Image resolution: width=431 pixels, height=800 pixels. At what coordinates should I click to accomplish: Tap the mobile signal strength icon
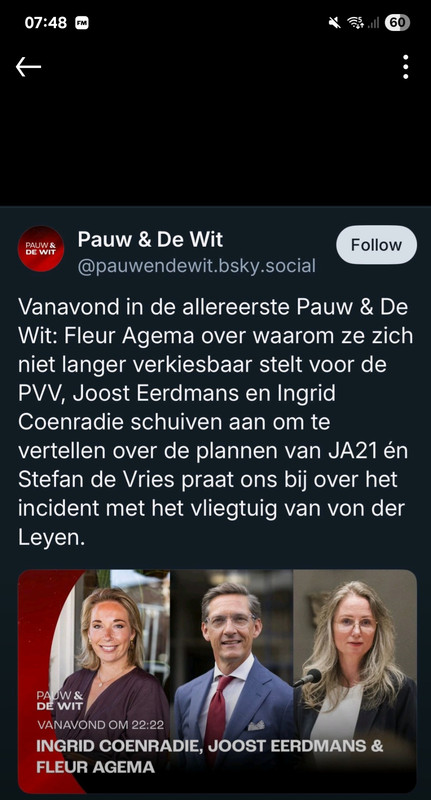pyautogui.click(x=373, y=22)
